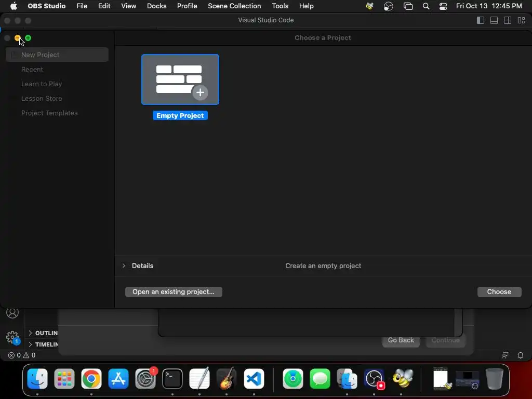Open the View menu
The image size is (532, 399).
pos(129,6)
